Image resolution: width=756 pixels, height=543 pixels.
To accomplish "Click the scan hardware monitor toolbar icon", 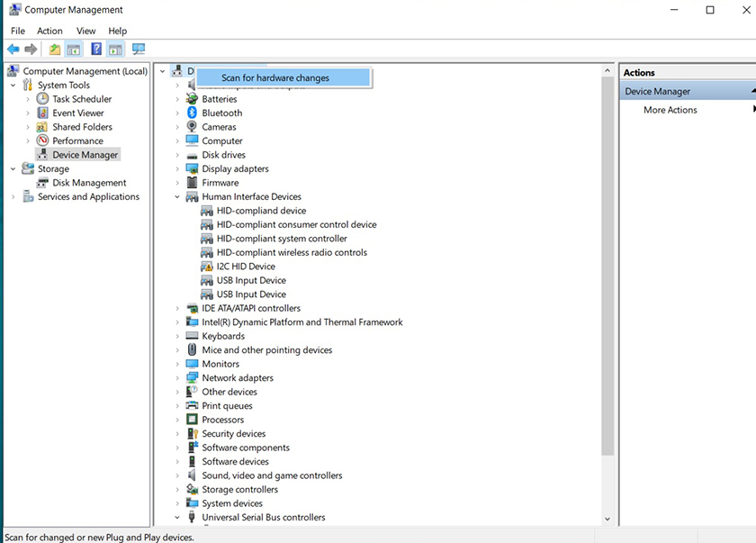I will (139, 49).
